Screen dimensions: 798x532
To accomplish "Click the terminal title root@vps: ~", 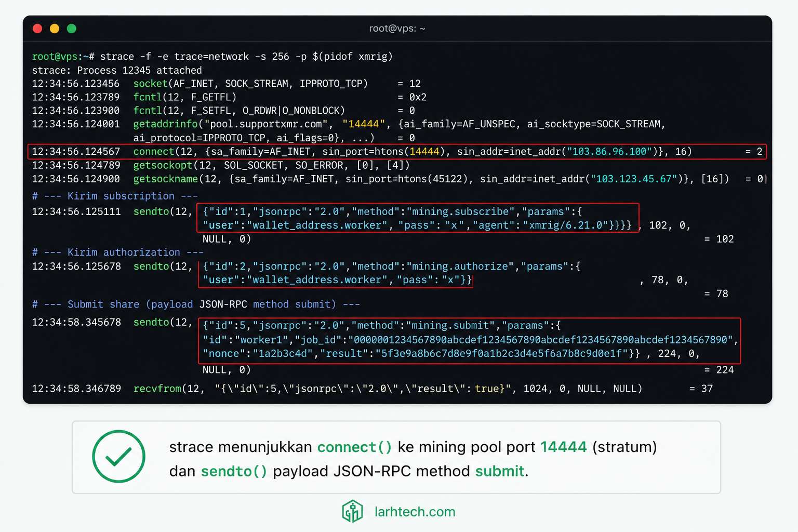I will (397, 29).
